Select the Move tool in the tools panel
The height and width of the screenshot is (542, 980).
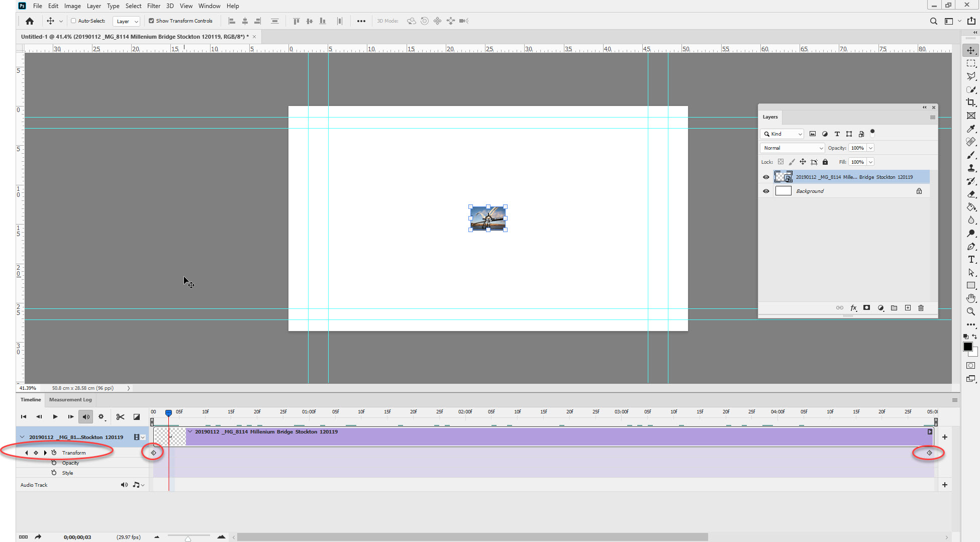(x=971, y=51)
